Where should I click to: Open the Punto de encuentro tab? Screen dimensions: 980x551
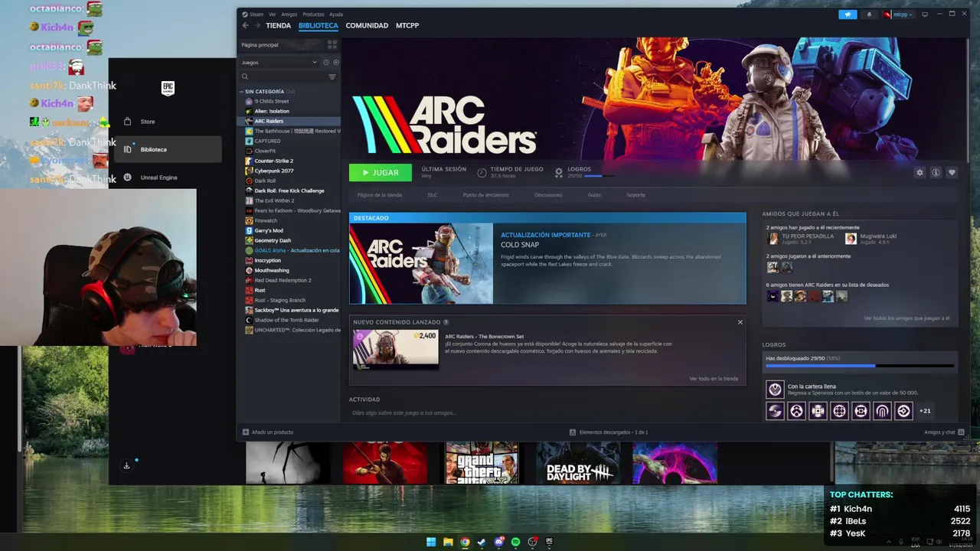[x=486, y=195]
